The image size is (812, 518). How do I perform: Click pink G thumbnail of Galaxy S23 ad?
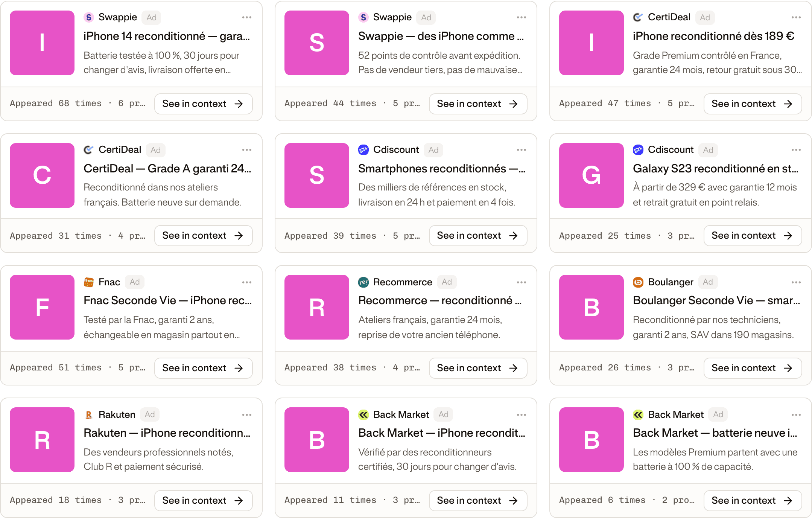pyautogui.click(x=592, y=175)
